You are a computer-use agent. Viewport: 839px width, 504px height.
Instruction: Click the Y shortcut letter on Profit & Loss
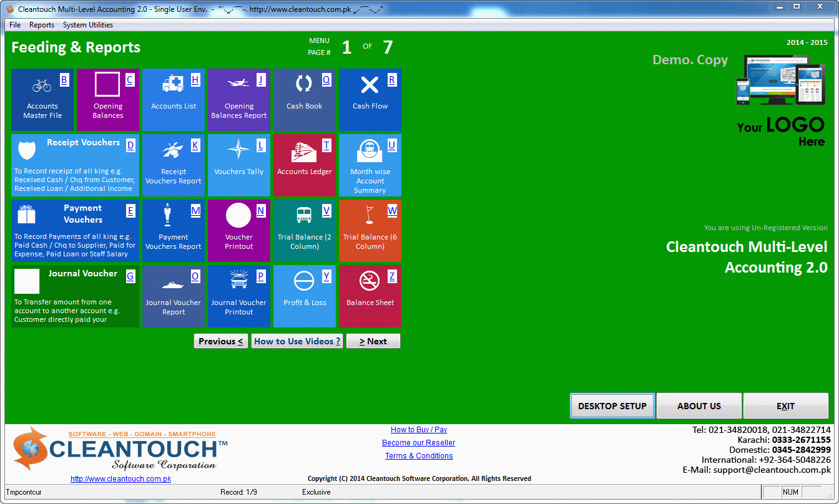326,276
